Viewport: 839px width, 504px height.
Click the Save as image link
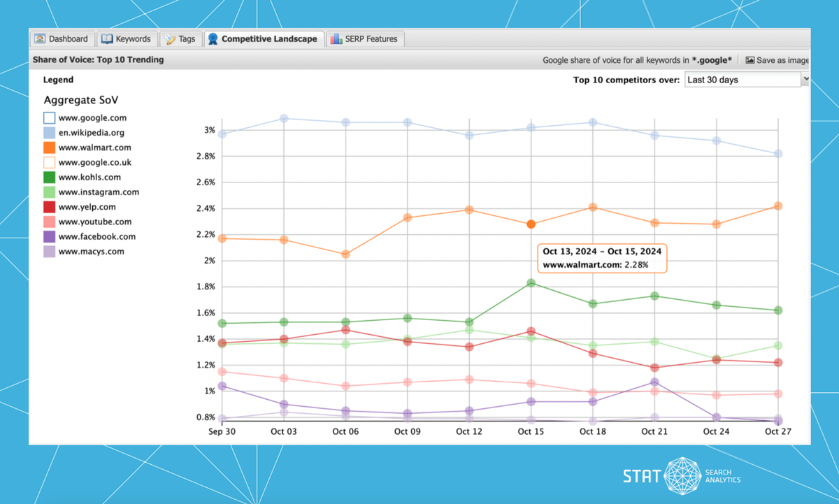coord(782,60)
